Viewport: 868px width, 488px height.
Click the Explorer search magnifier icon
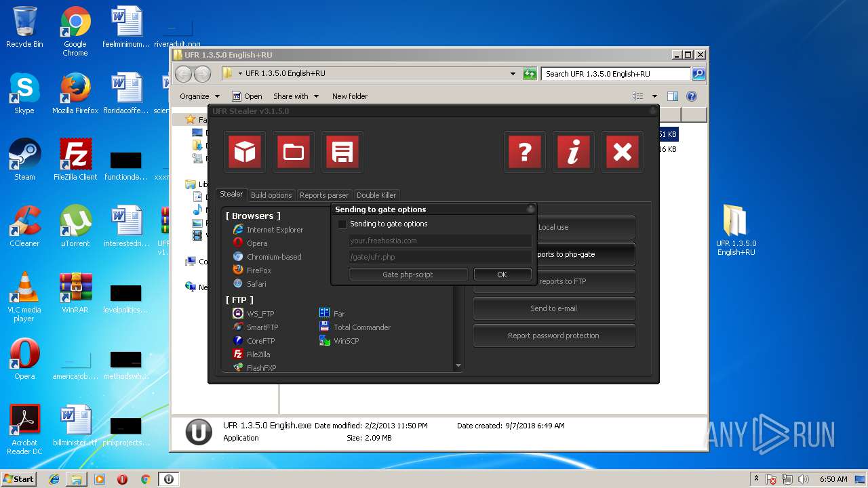(x=698, y=74)
